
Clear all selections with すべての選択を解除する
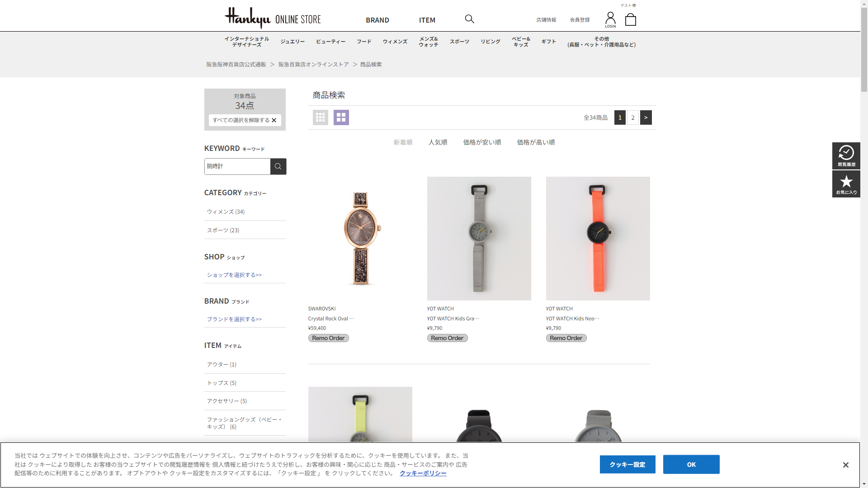tap(245, 120)
